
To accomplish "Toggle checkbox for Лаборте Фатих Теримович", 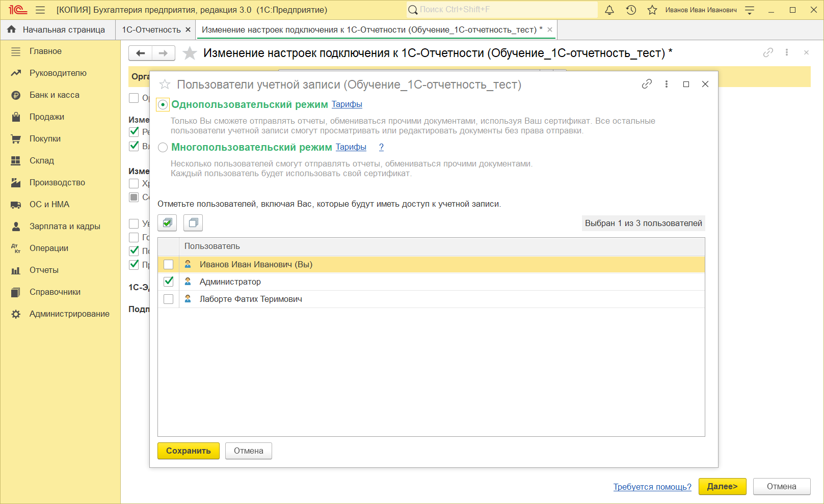I will point(168,299).
